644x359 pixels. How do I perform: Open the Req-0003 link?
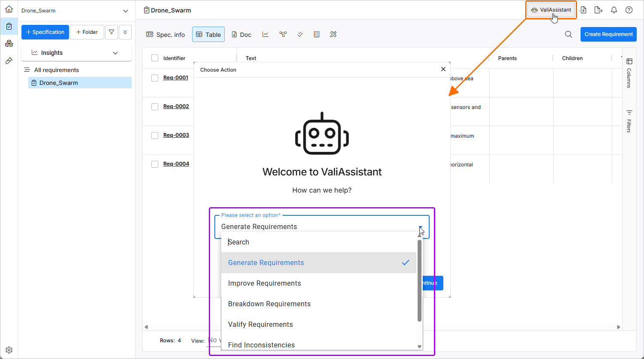[176, 135]
